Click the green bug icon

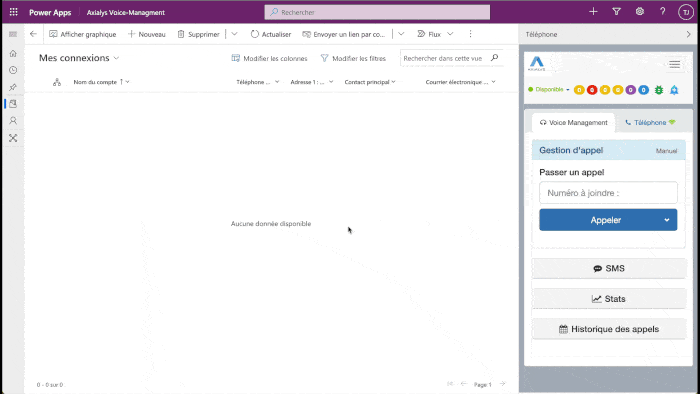[659, 90]
